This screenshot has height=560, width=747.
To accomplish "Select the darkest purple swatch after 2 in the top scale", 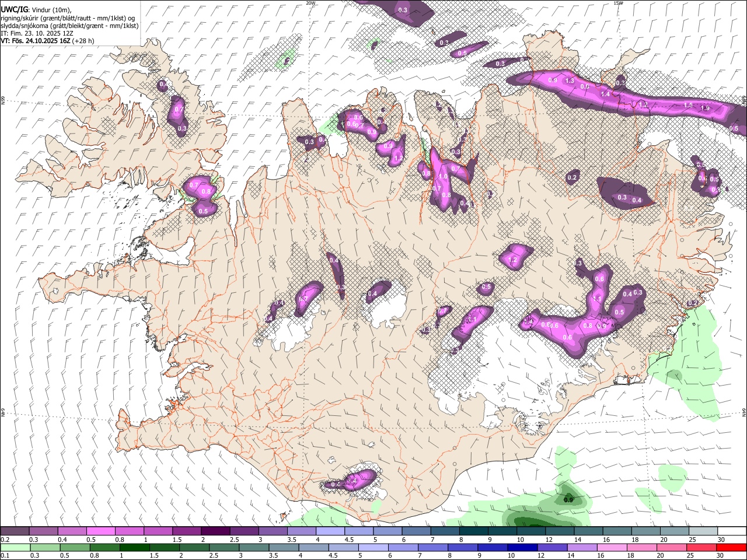I will tap(215, 531).
